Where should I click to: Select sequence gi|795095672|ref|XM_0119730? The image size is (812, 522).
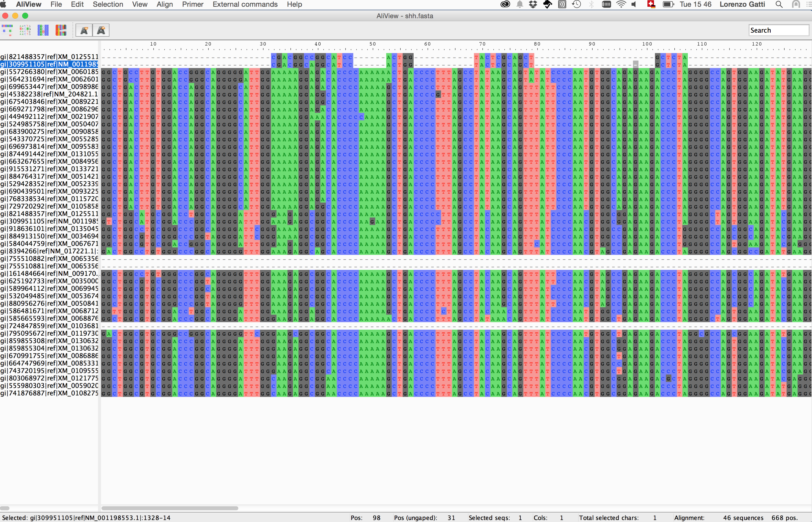49,333
